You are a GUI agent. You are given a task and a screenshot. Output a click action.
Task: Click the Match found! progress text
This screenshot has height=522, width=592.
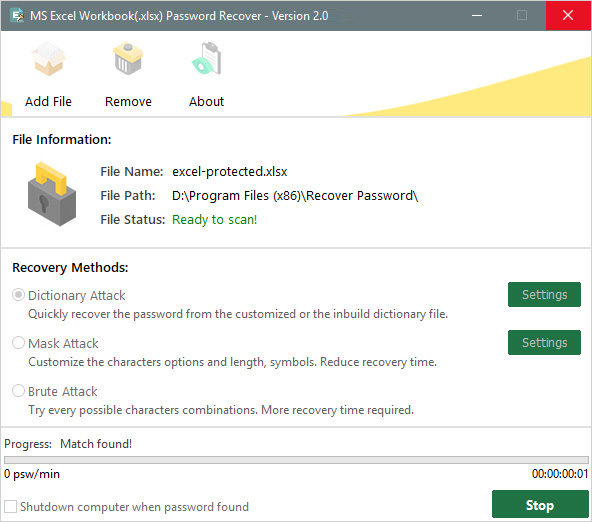click(x=96, y=444)
